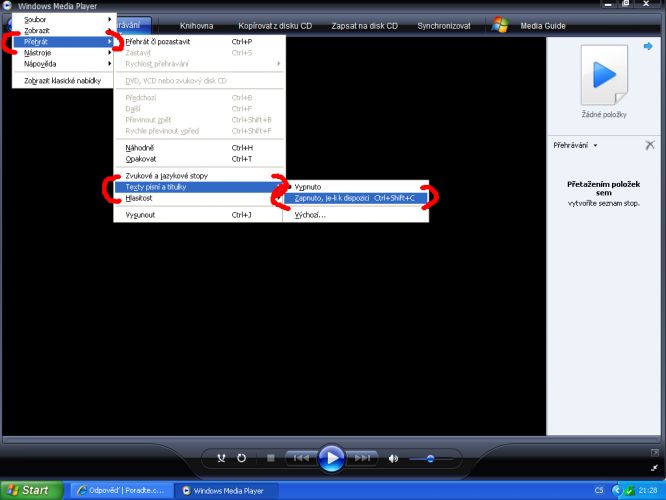
Task: Toggle shuffle mode in playback controls
Action: (221, 458)
